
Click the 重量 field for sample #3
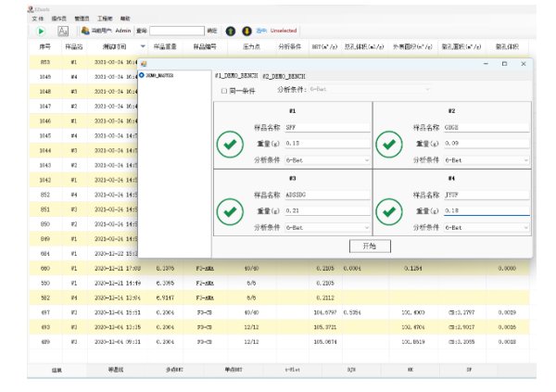326,210
